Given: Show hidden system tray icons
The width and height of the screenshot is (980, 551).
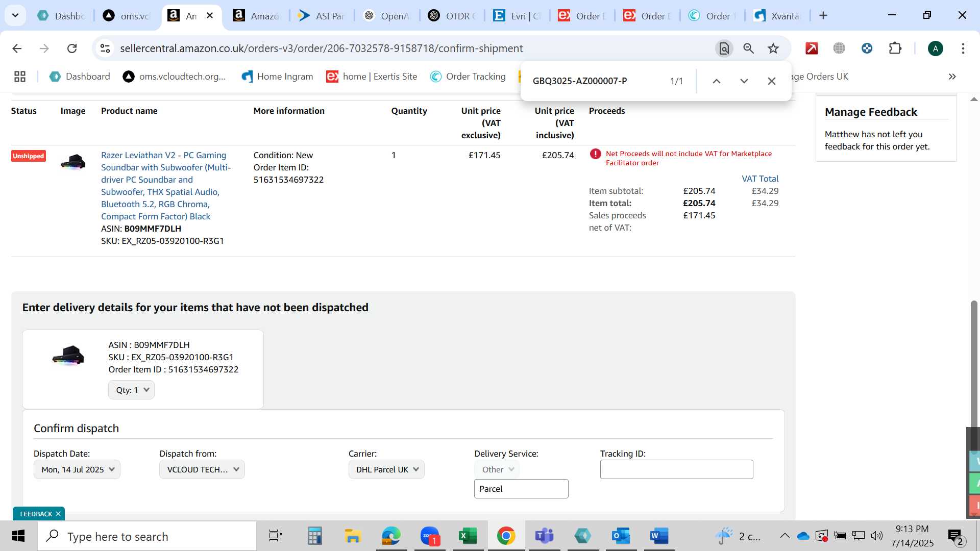Looking at the screenshot, I should tap(785, 536).
